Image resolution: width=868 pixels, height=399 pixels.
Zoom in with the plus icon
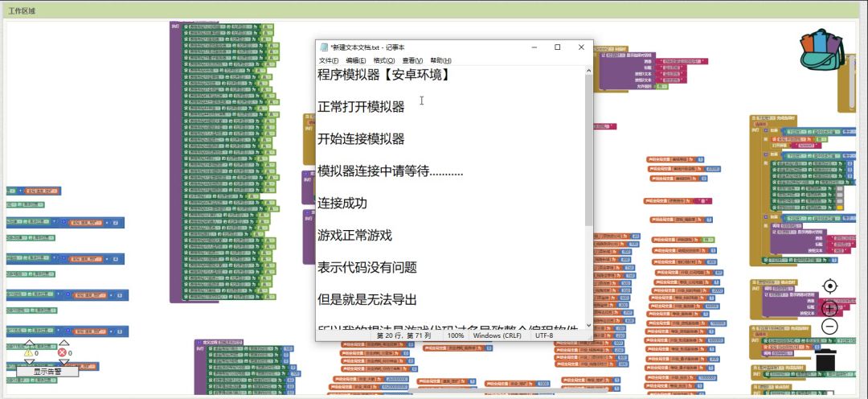click(829, 307)
